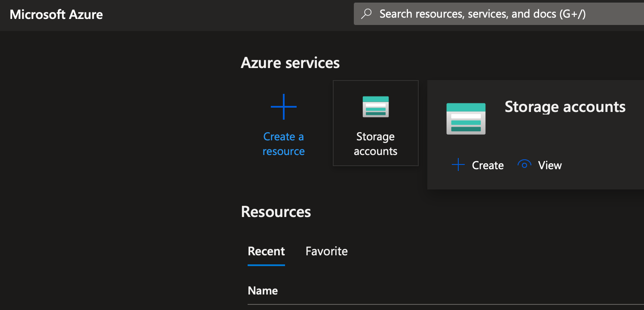Click View in the Storage accounts flyout
Screen dimensions: 644x310
(549, 165)
